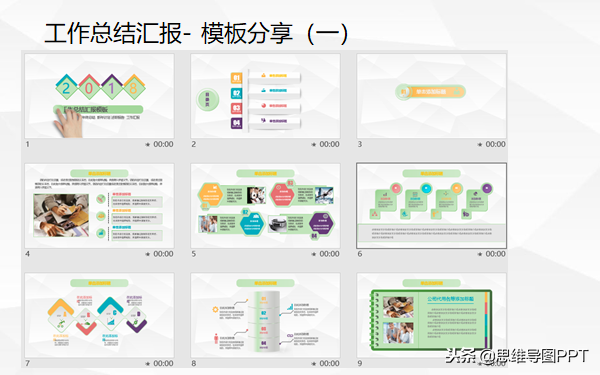This screenshot has height=375, width=600.
Task: Click transition star icon under slide 2
Action: click(314, 145)
